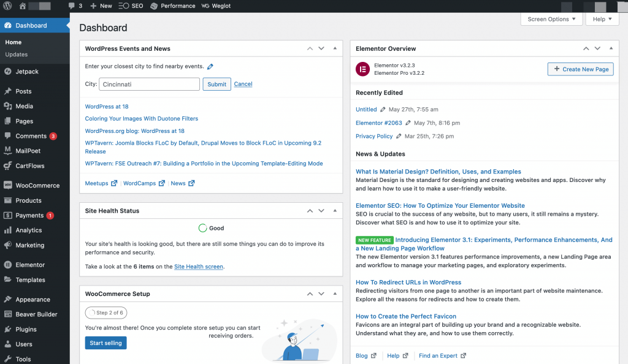Click the pencil icon next to nearby events
The height and width of the screenshot is (364, 628).
[x=210, y=66]
